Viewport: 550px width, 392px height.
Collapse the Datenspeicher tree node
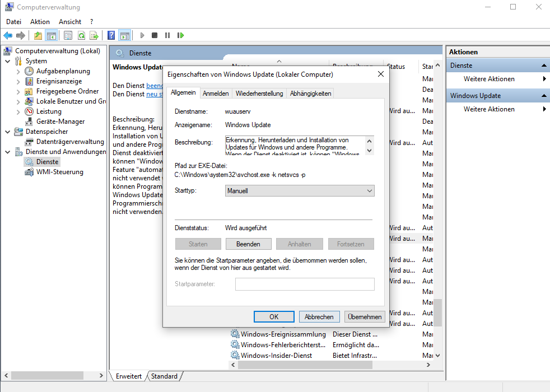pos(7,132)
